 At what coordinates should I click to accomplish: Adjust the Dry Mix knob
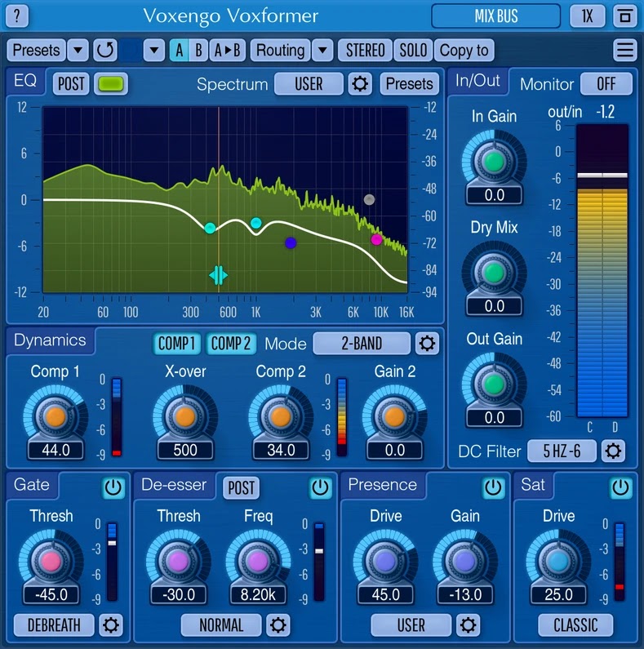coord(494,273)
